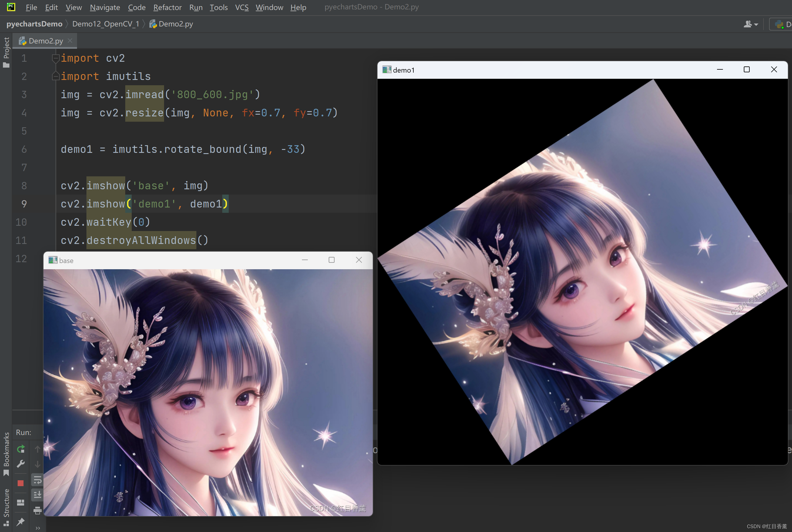The image size is (792, 532).
Task: Toggle scroll to end in Run console
Action: [37, 495]
